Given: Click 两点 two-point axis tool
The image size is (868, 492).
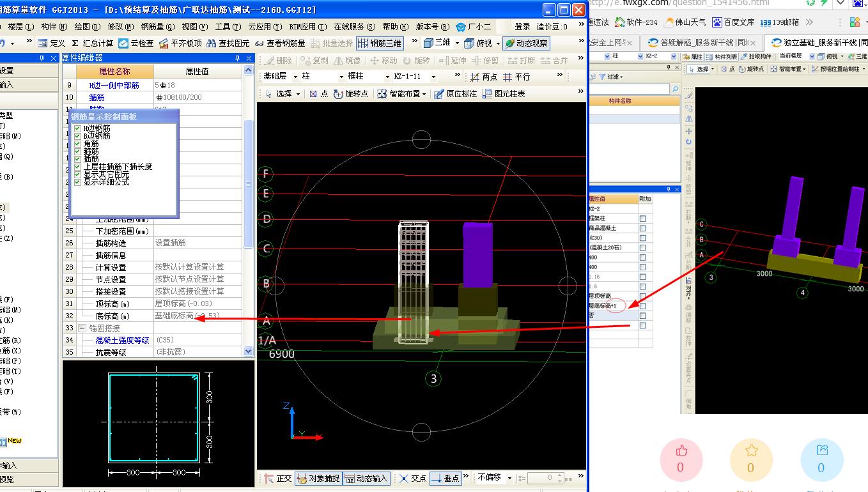Looking at the screenshot, I should click(x=484, y=77).
